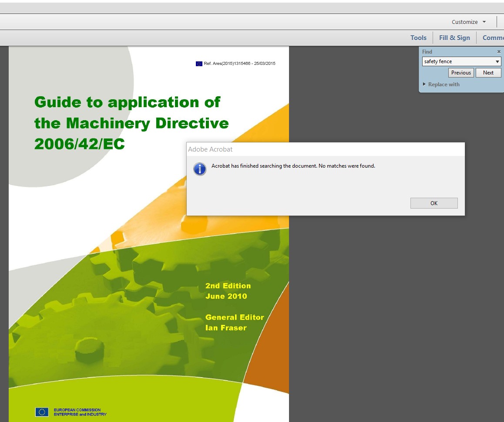The height and width of the screenshot is (422, 504).
Task: Open the Fill & Sign pane
Action: [454, 38]
